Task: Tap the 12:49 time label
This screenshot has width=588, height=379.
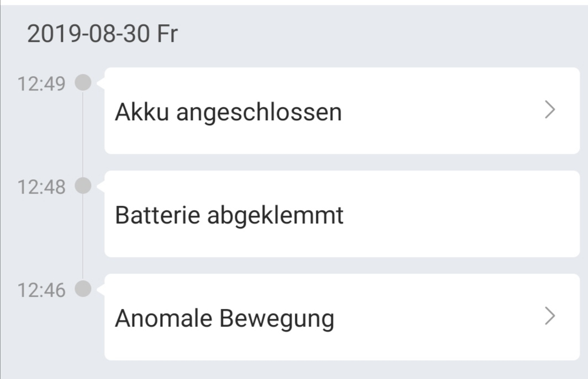Action: (41, 84)
